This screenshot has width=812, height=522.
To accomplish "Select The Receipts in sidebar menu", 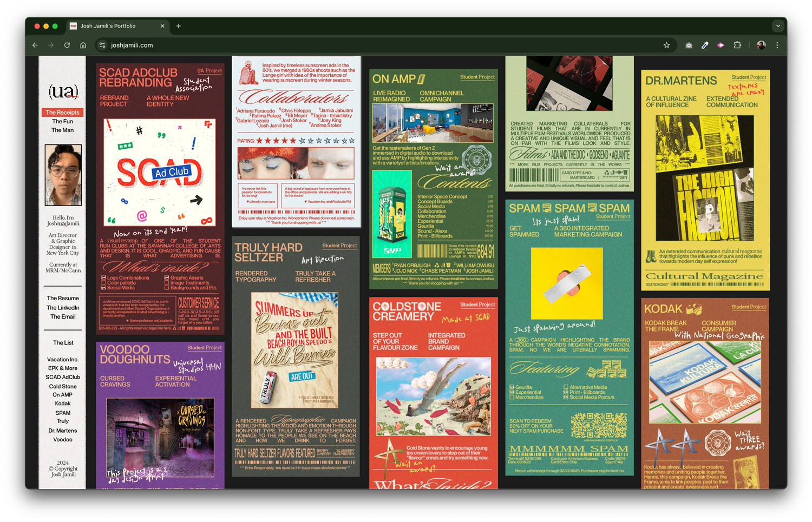I will 62,113.
